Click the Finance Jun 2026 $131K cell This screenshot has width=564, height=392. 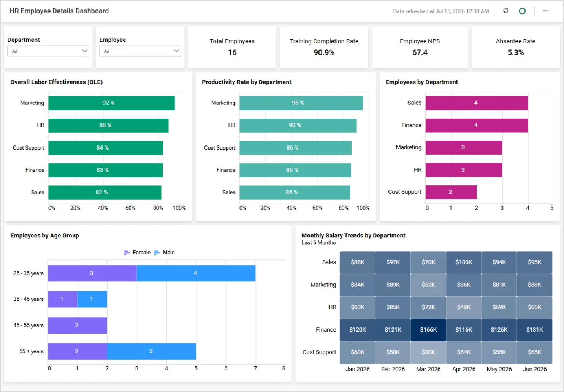[534, 330]
